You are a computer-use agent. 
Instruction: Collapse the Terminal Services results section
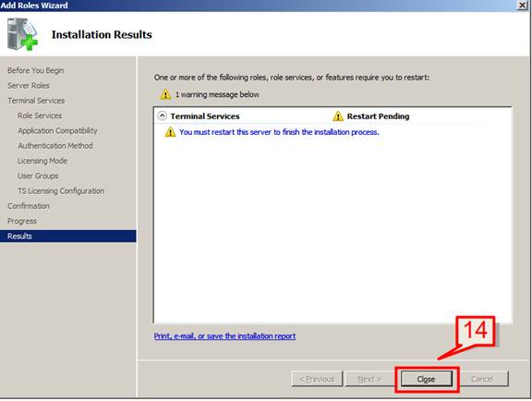163,116
